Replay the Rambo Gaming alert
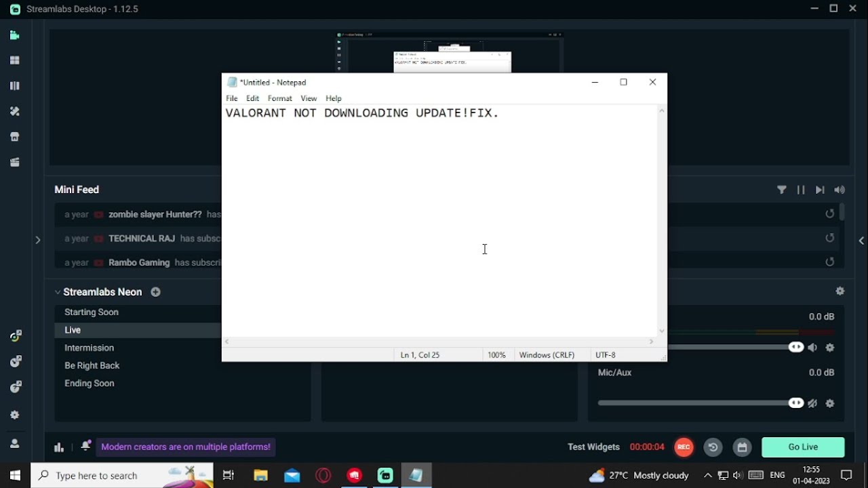The width and height of the screenshot is (868, 488). point(829,262)
